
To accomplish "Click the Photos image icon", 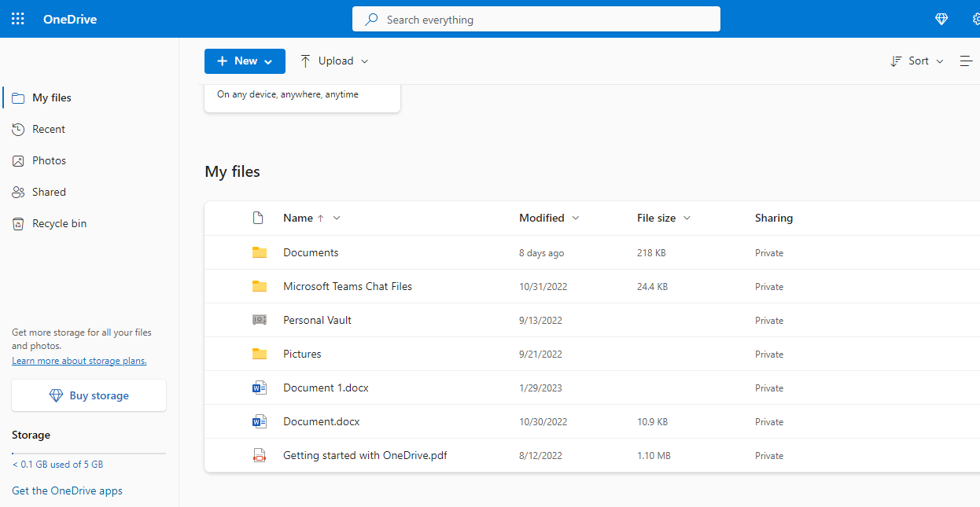I will pos(18,161).
